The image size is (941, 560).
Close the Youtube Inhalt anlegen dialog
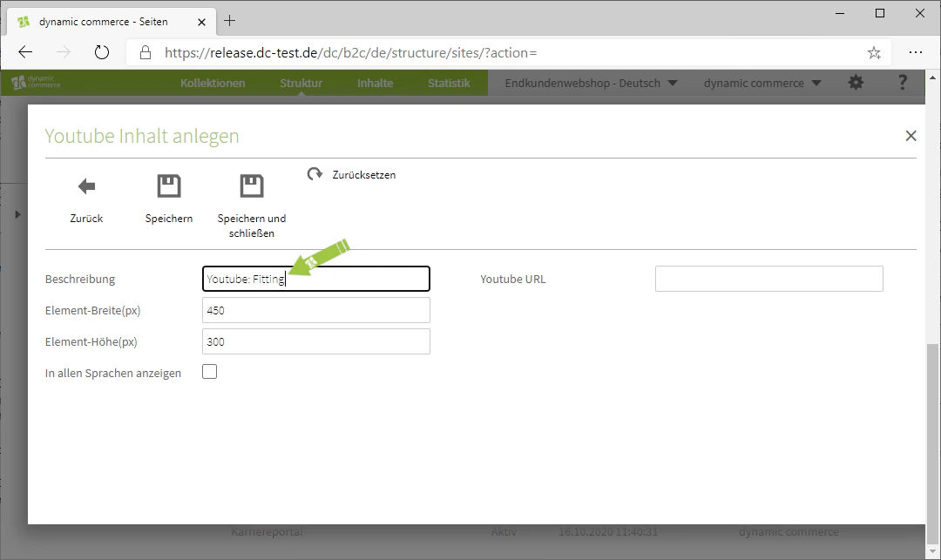911,136
